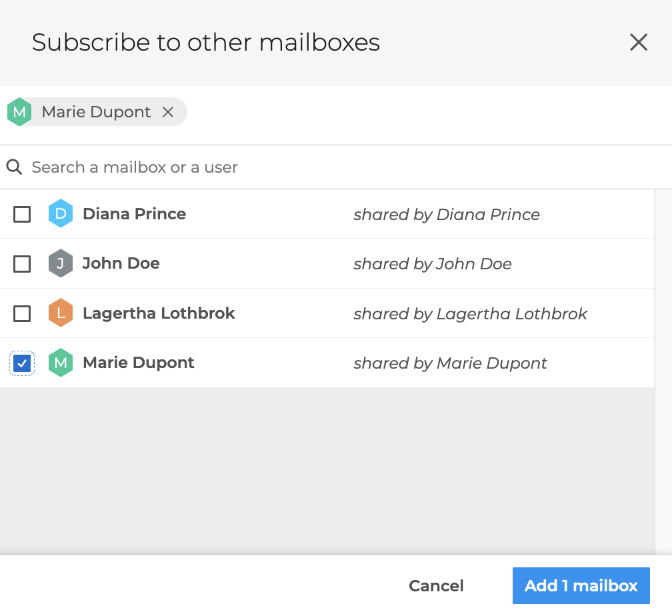
Task: Remove the Marie Dupont chip
Action: click(x=168, y=112)
